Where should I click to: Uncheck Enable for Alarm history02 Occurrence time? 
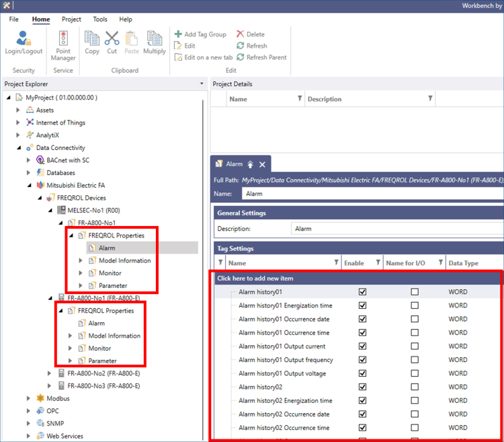(362, 427)
